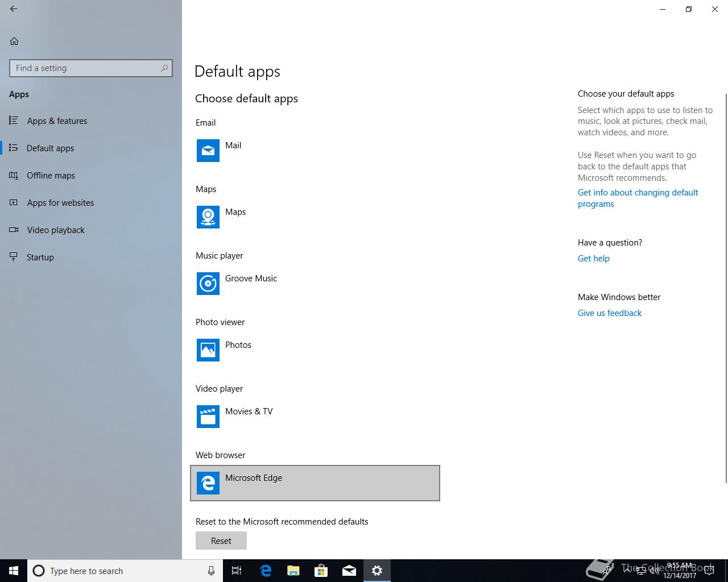Open Apps for websites settings

pyautogui.click(x=91, y=203)
